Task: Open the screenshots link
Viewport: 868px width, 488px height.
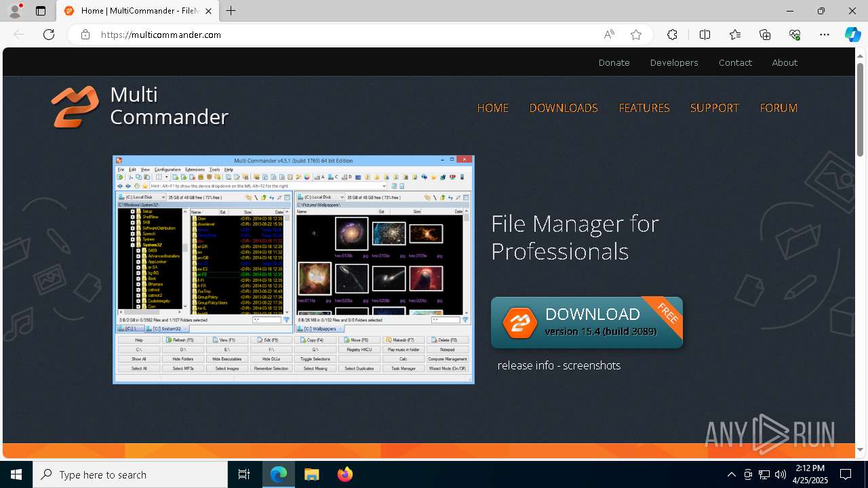Action: click(591, 365)
